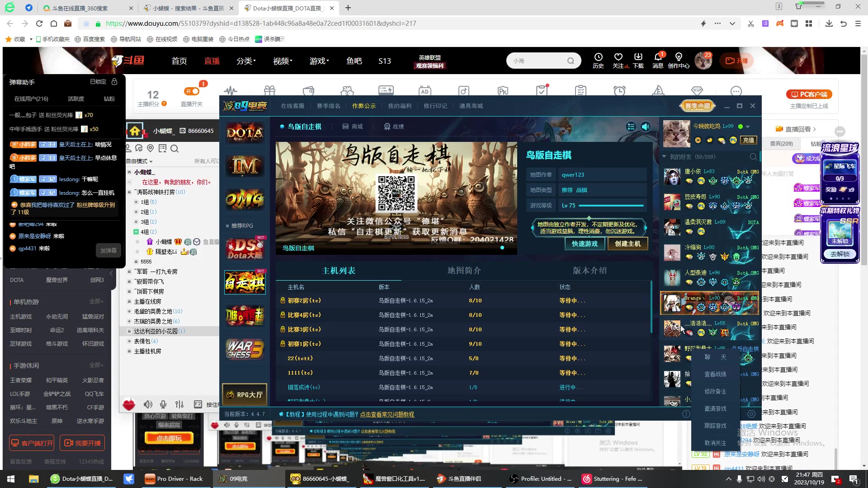Select host row 比赛4房(tc)
The image size is (868, 488).
coord(463,315)
